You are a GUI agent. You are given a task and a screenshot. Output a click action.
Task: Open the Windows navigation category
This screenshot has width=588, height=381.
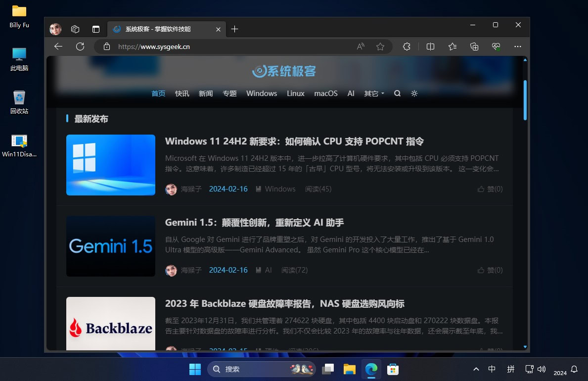point(262,94)
